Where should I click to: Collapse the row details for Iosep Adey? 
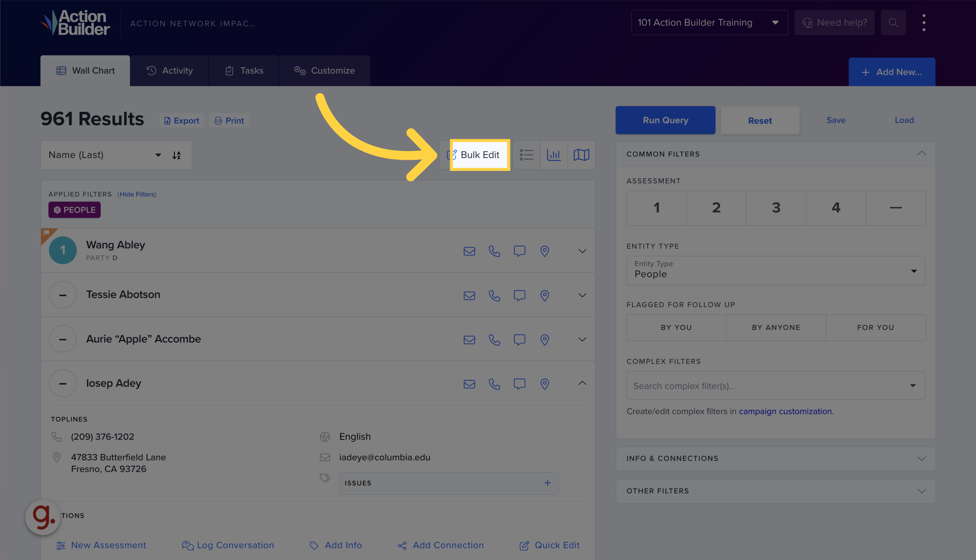(582, 383)
